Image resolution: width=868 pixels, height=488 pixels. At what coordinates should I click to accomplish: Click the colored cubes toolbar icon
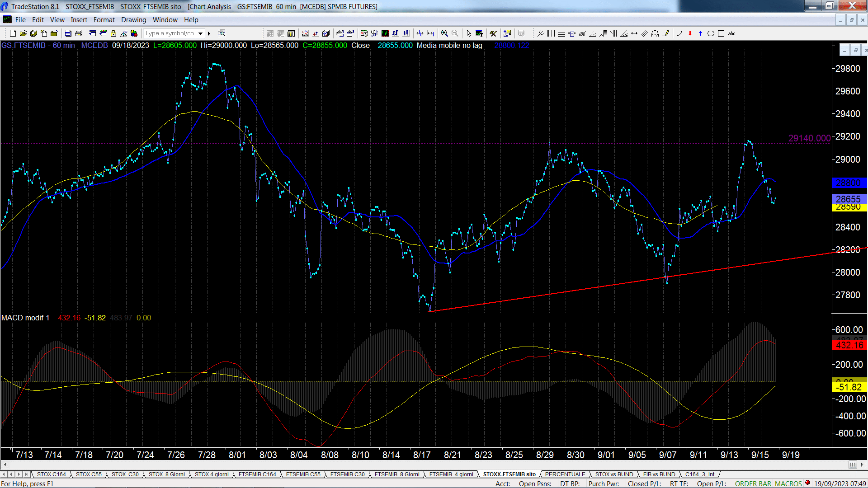(134, 33)
